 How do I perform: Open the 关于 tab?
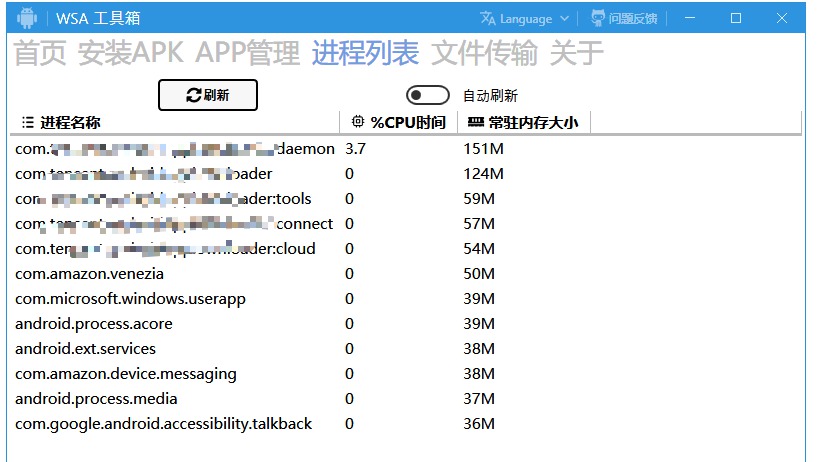click(577, 53)
